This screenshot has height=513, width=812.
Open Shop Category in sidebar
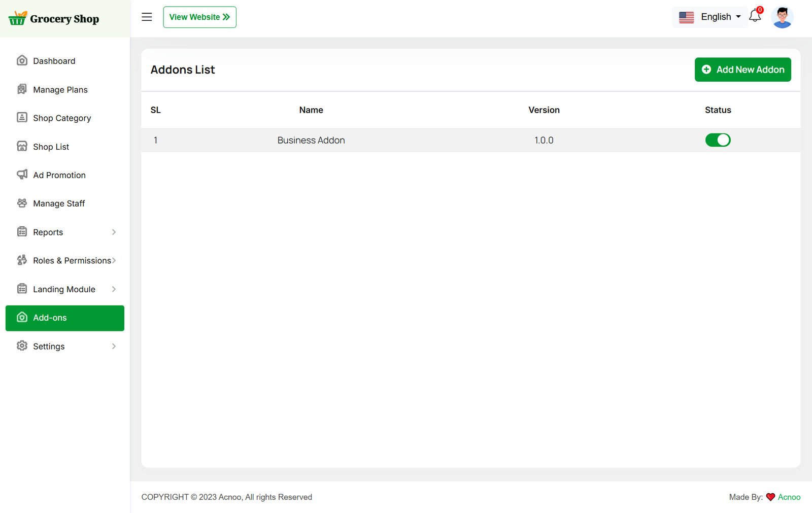[62, 118]
